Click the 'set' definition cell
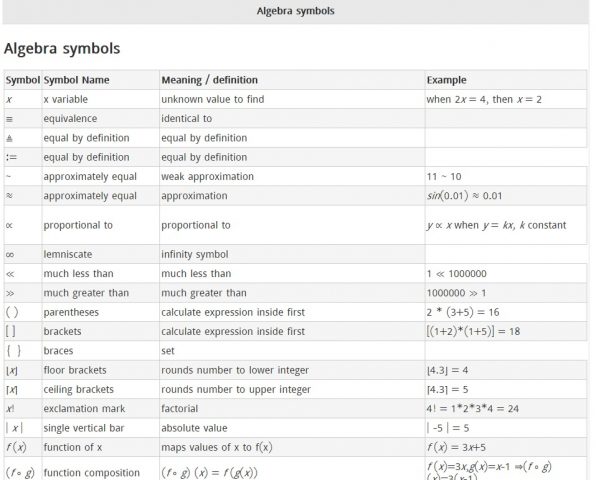The image size is (596, 480). tap(168, 351)
